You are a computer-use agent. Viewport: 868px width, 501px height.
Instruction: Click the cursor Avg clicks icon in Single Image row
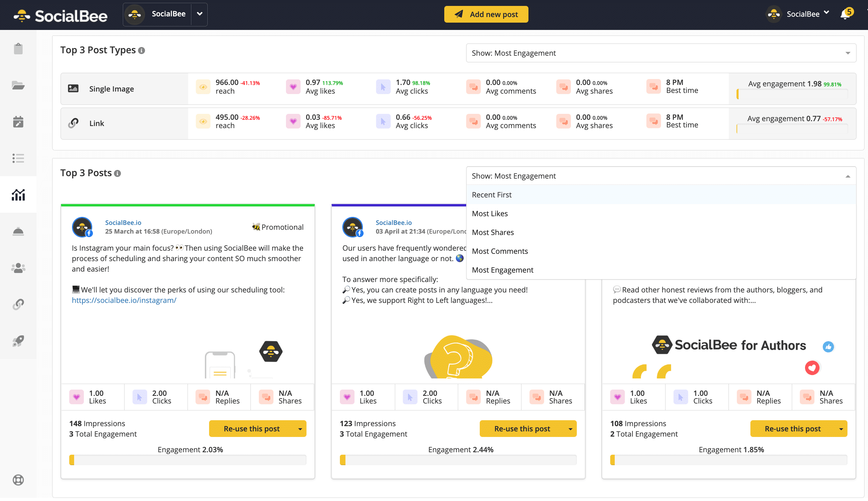coord(383,87)
